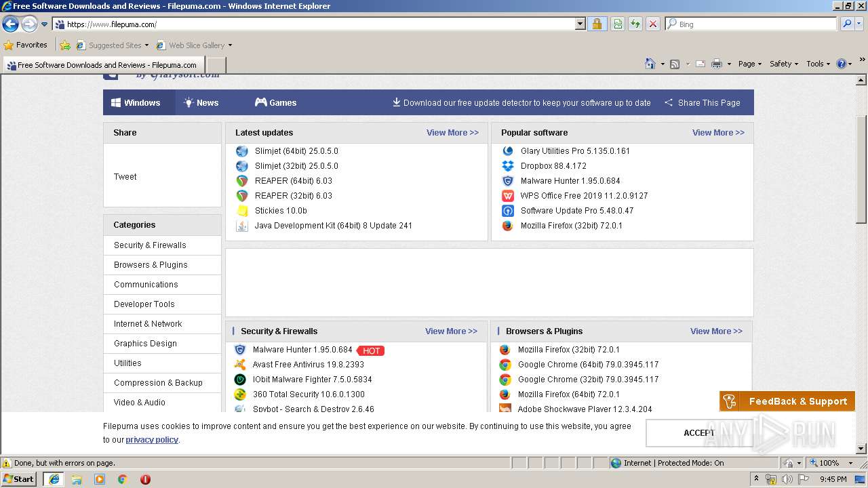This screenshot has width=868, height=488.
Task: Open the search provider dropdown arrow
Action: click(x=860, y=24)
